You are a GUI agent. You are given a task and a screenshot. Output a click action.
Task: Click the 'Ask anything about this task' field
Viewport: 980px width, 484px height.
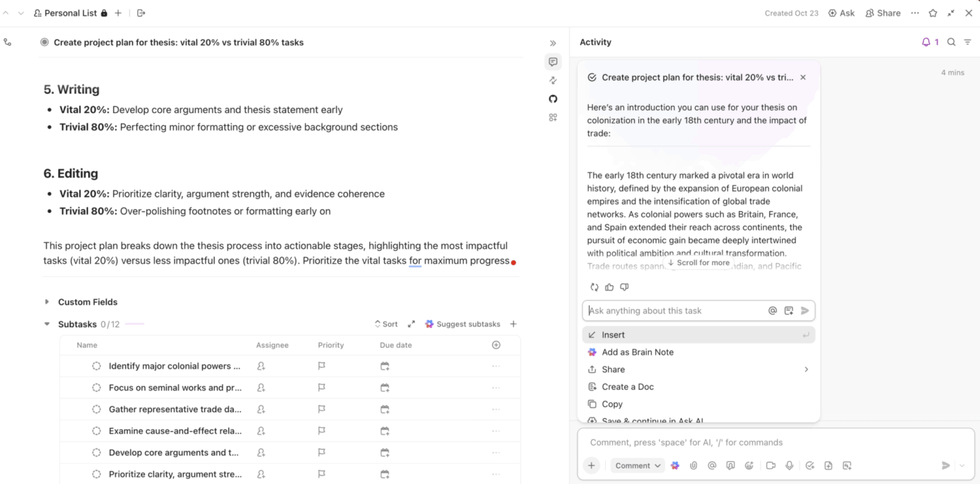[675, 311]
